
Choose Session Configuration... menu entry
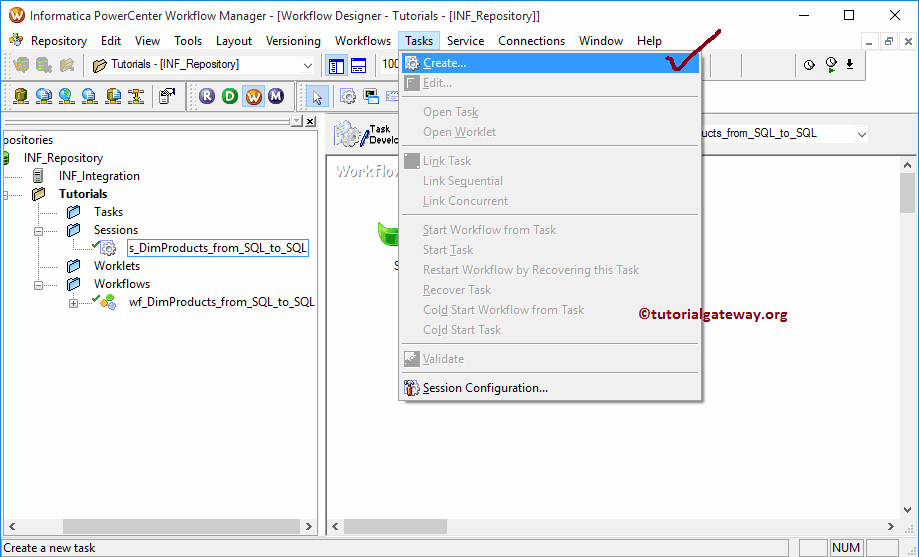(x=550, y=388)
